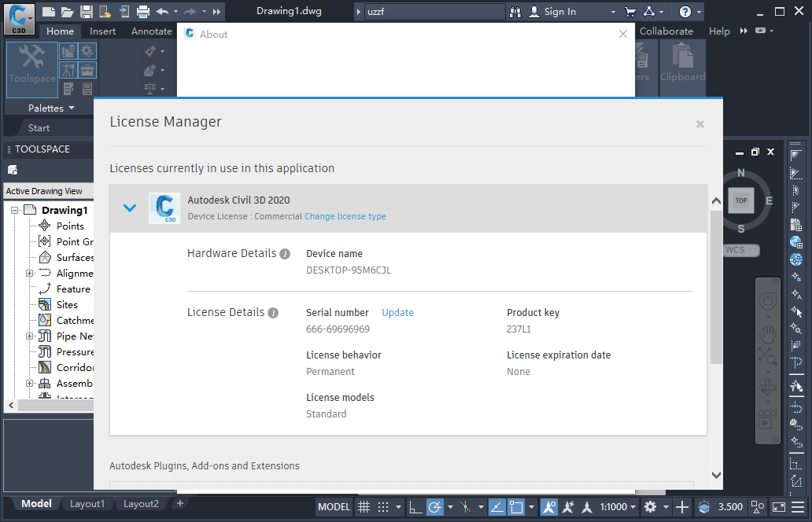Expand the Pipe Networks tree node
This screenshot has width=812, height=522.
30,336
